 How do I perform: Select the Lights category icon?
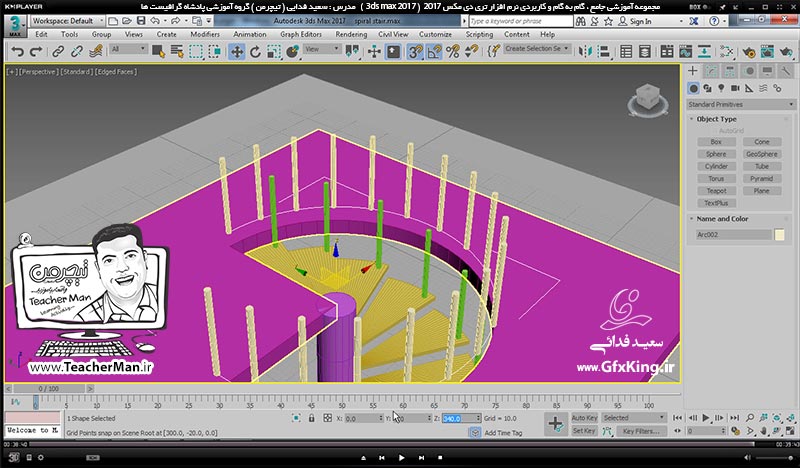pyautogui.click(x=721, y=88)
